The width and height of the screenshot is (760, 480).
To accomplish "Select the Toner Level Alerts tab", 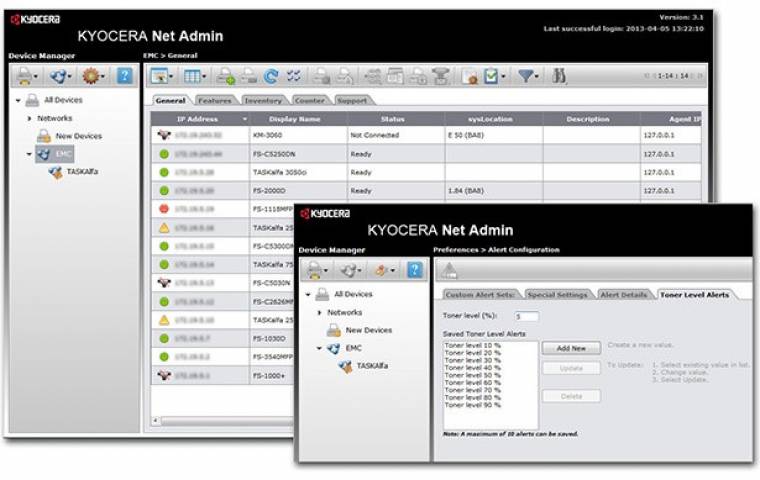I will [x=694, y=294].
